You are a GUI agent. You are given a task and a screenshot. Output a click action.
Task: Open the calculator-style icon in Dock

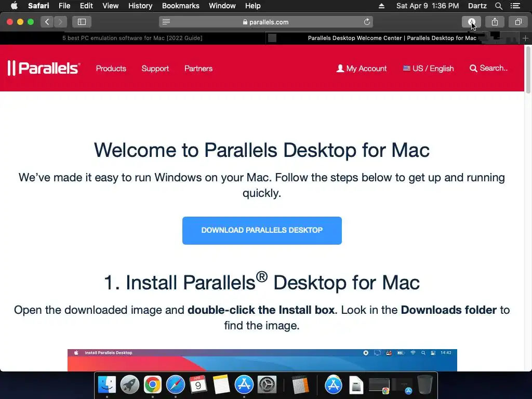(x=300, y=385)
